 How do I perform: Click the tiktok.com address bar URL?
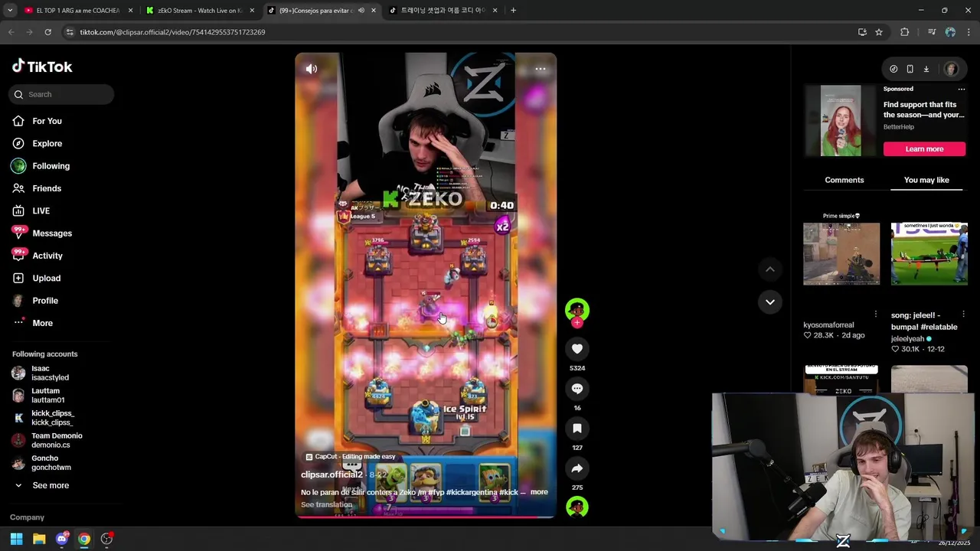tap(172, 32)
